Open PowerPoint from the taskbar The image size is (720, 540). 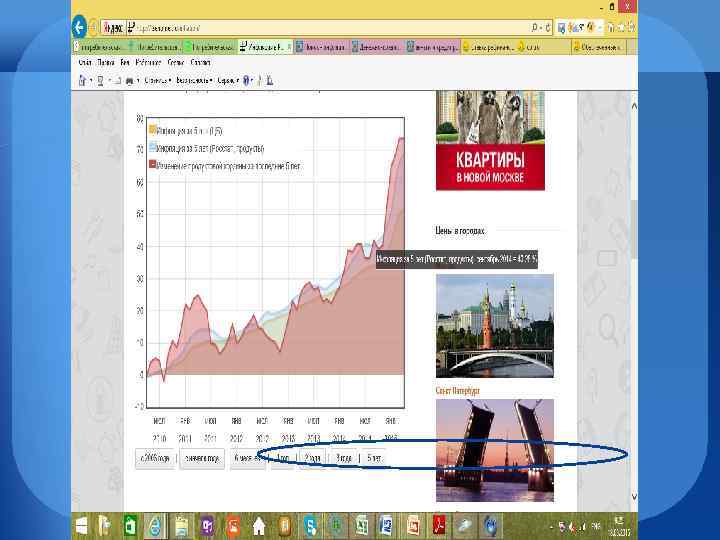(412, 526)
